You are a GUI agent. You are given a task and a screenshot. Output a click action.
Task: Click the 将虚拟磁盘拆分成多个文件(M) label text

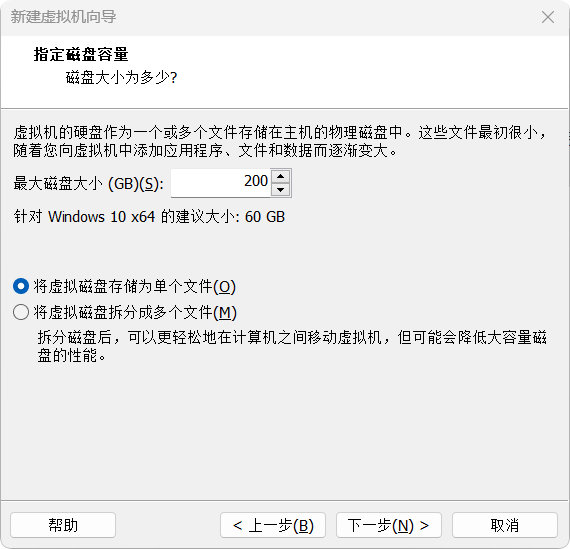coord(135,312)
